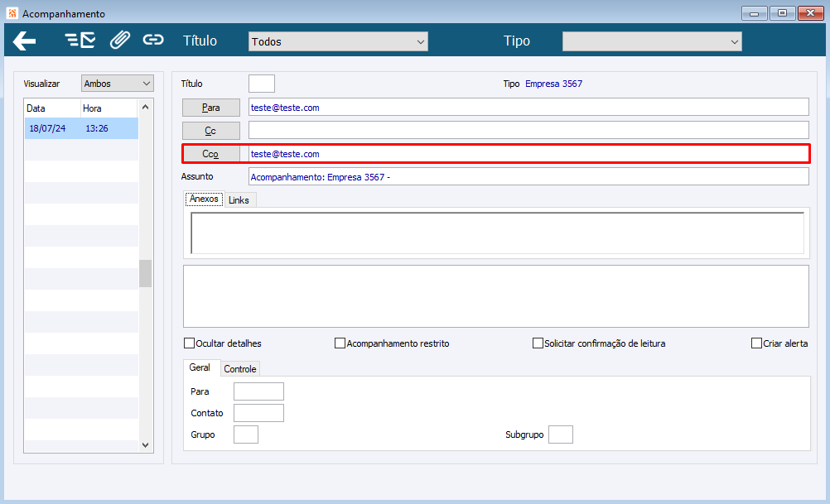Click the list scrollbar up arrow
830x504 pixels.
click(146, 107)
